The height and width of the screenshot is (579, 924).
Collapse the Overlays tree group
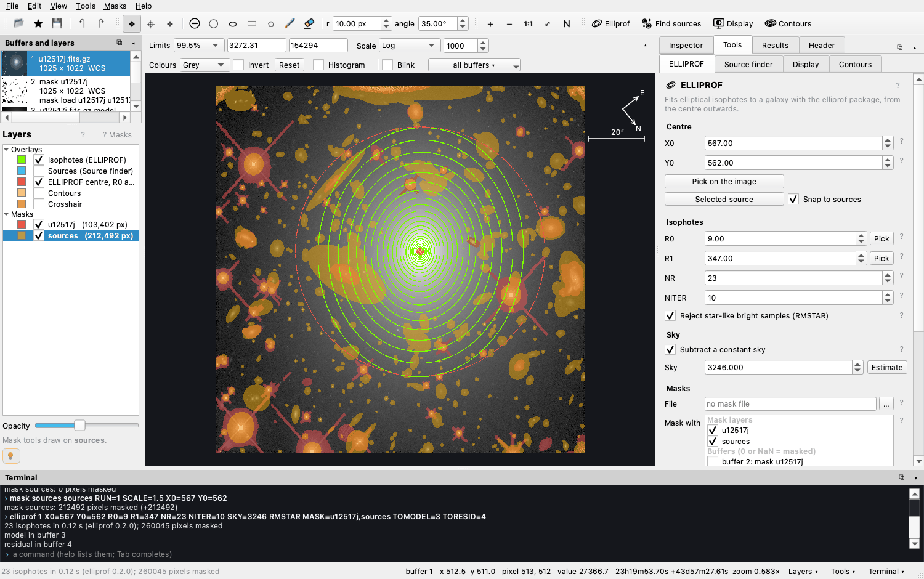pos(6,149)
